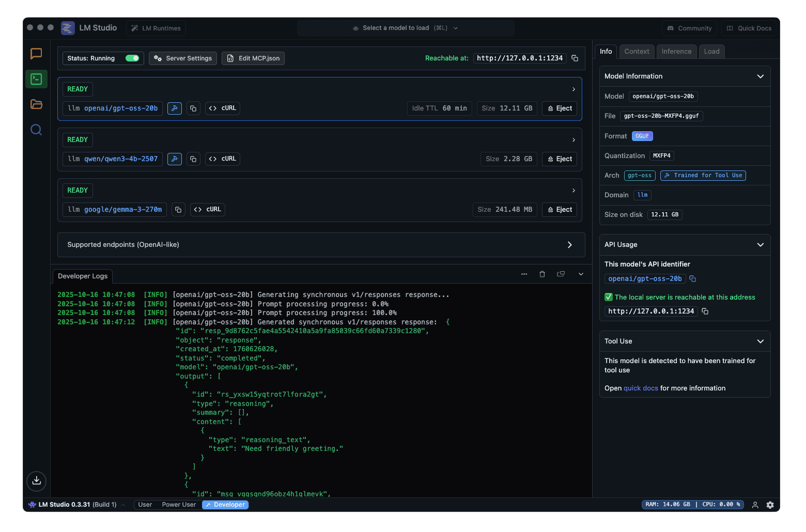Show cURL for openai/gpt-oss-20b
Viewport: 806px width, 532px height.
[x=223, y=108]
